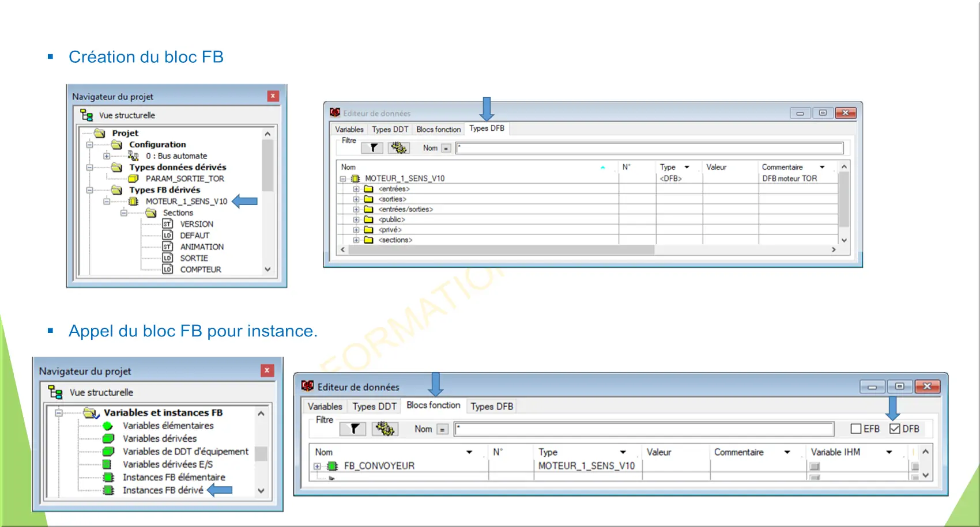980x527 pixels.
Task: Uncheck the DFB checkbox
Action: 895,429
